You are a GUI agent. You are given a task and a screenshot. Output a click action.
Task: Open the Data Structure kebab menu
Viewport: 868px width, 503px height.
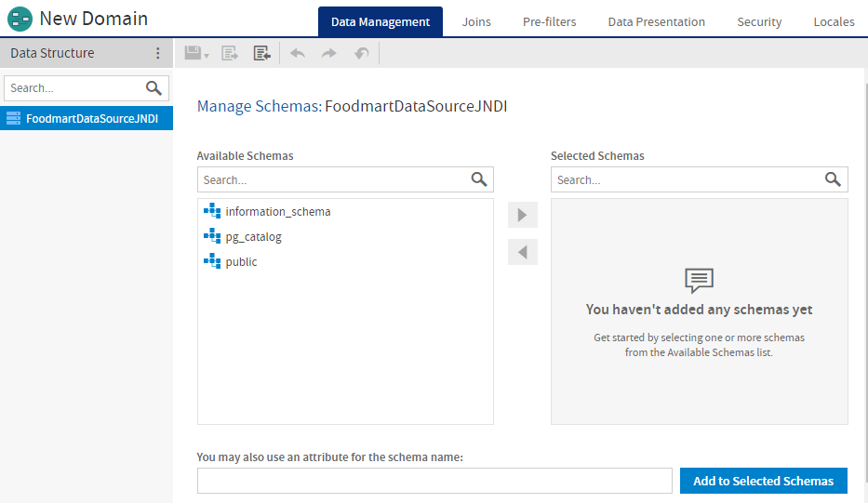158,53
